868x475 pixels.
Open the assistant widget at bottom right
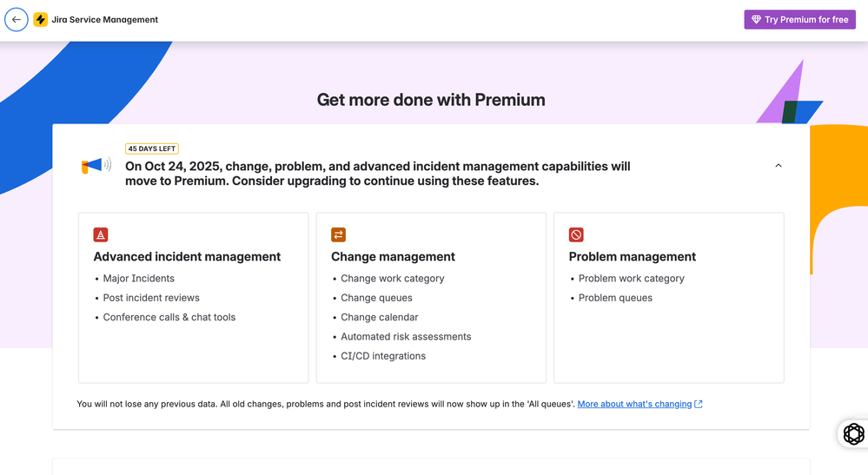tap(853, 433)
